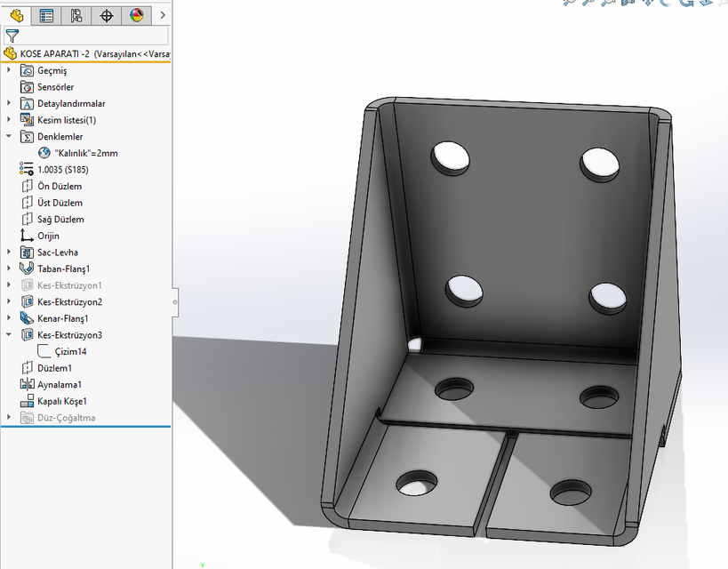Click the tree filter funnel icon
Screen dimensions: 728x569
click(x=12, y=36)
